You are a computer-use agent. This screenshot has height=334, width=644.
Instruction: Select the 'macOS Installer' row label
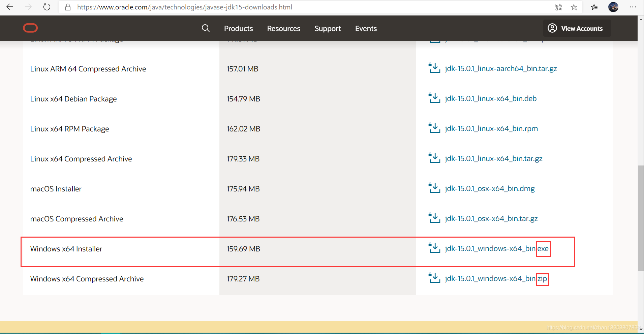56,189
